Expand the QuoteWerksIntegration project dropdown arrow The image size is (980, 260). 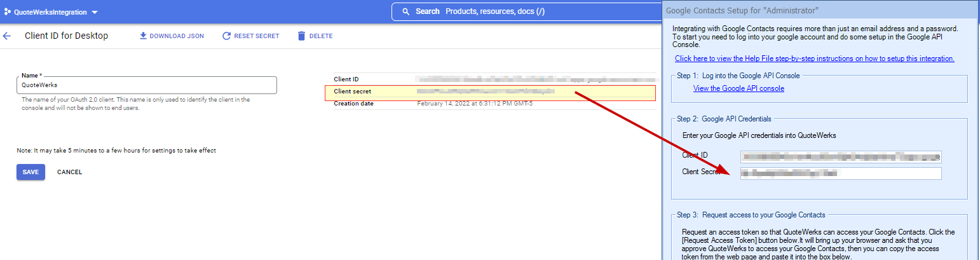click(95, 13)
